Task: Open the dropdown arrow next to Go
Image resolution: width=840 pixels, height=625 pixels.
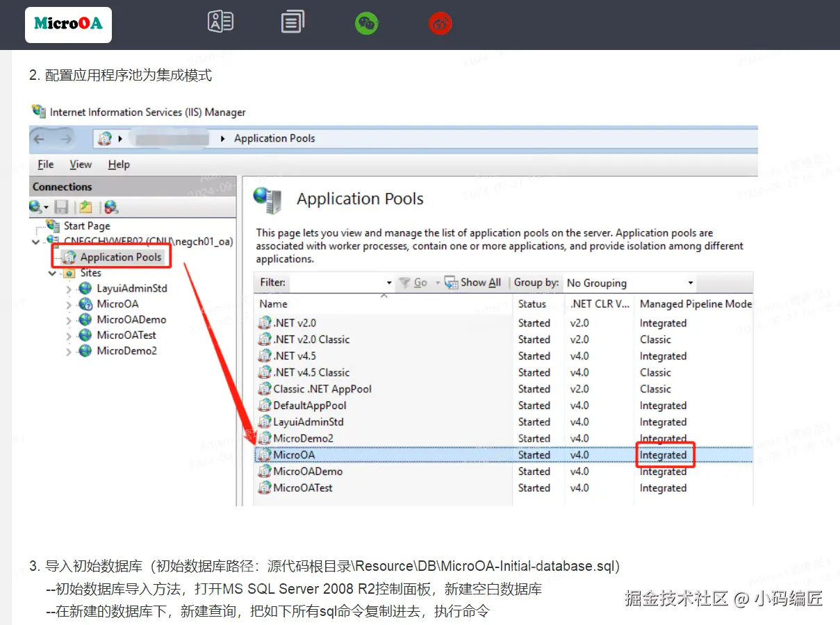Action: pos(438,283)
